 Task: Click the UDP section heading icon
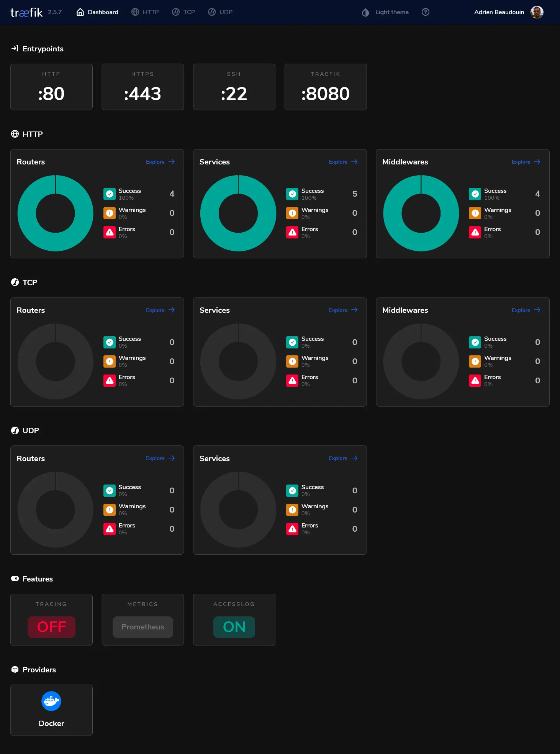[x=15, y=430]
